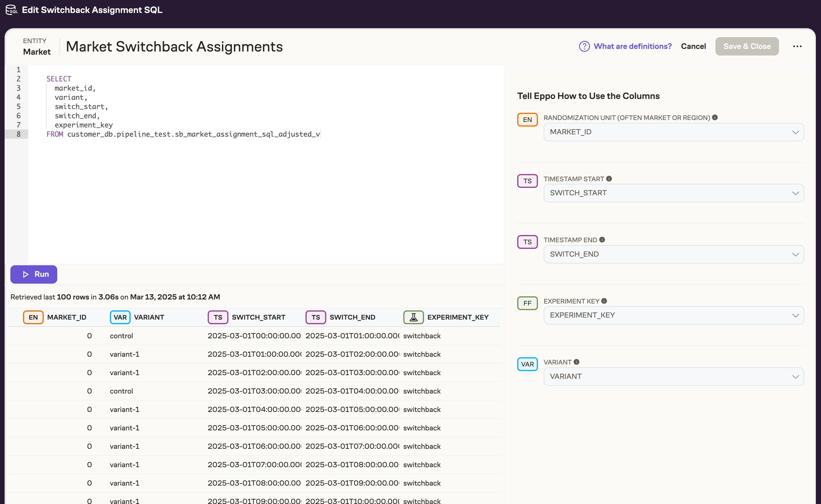
Task: Click the VAR badge next to Variant label
Action: 527,364
